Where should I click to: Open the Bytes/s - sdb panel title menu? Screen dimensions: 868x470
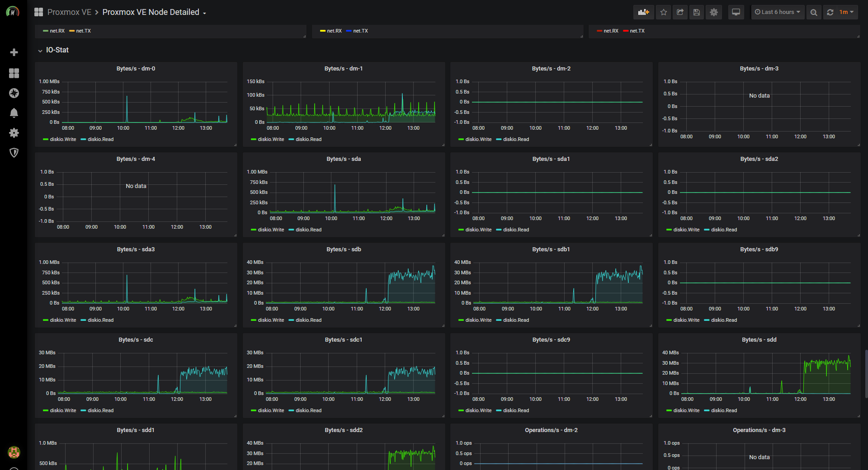pos(344,249)
